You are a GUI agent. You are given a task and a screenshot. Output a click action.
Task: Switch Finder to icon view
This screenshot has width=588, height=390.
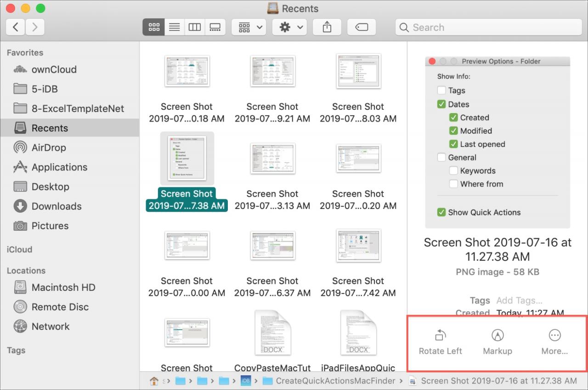pos(153,27)
